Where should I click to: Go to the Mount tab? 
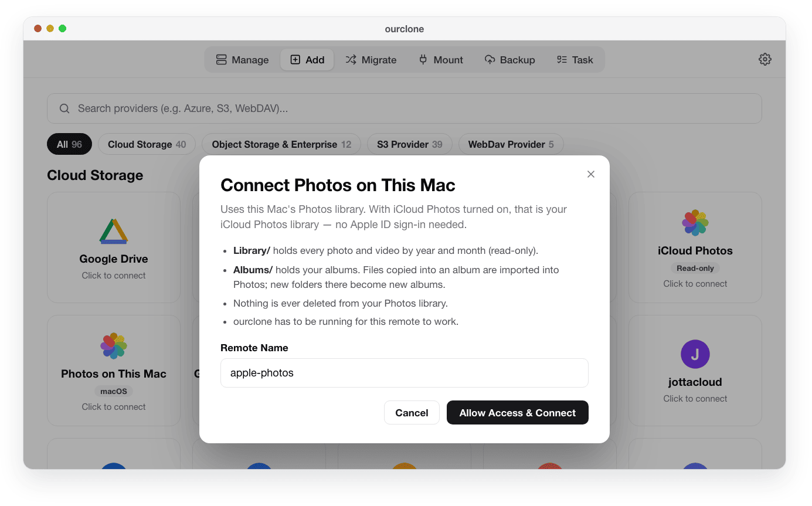(x=441, y=60)
